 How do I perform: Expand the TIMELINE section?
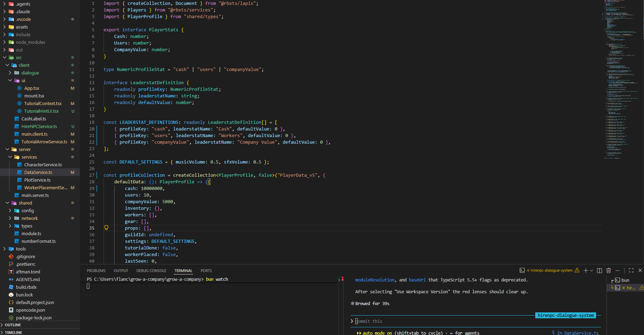[14, 332]
